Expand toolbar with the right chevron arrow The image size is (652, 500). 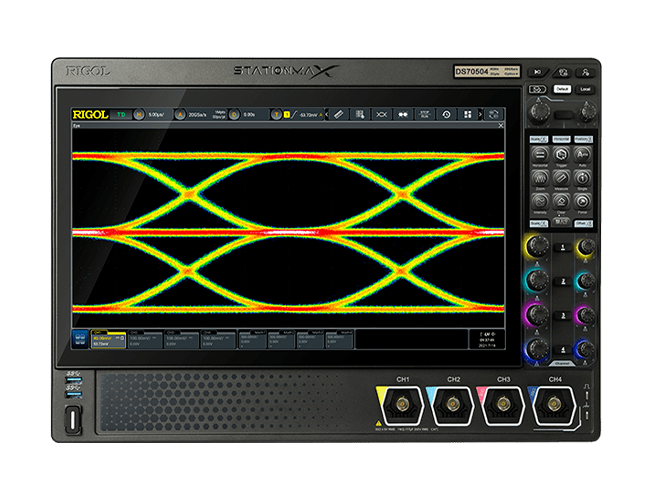(480, 114)
